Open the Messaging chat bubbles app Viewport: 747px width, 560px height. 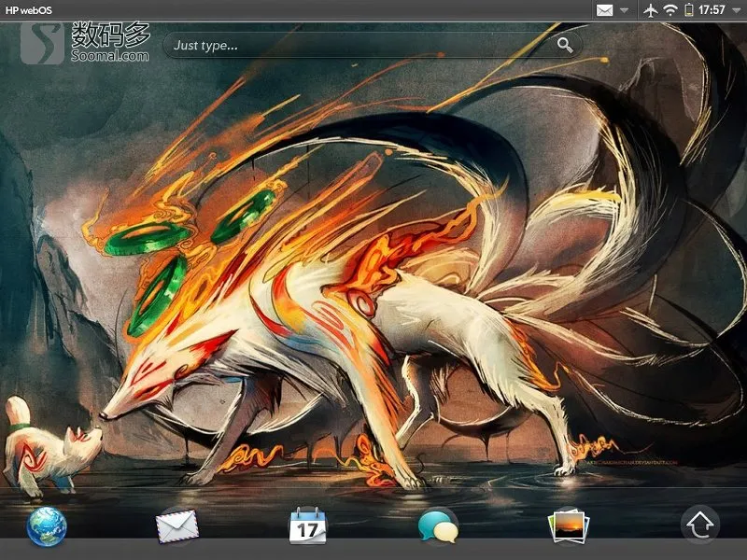pos(438,525)
